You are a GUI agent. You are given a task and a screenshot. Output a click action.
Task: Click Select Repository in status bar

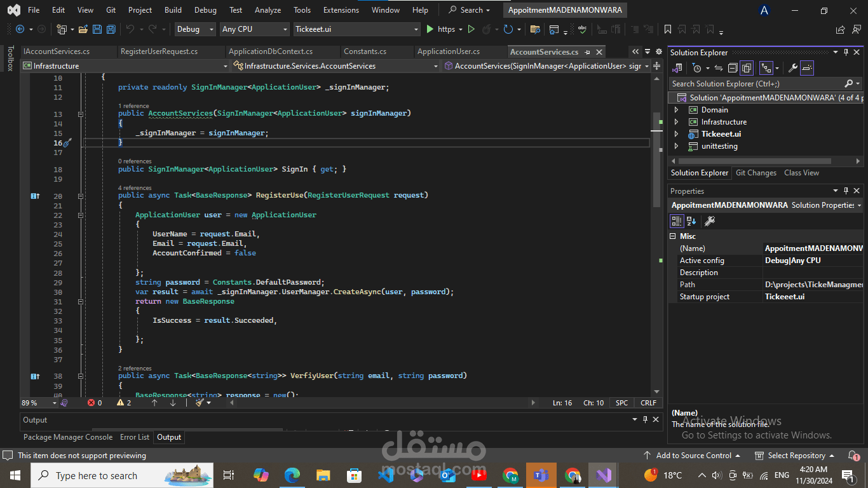(x=795, y=456)
